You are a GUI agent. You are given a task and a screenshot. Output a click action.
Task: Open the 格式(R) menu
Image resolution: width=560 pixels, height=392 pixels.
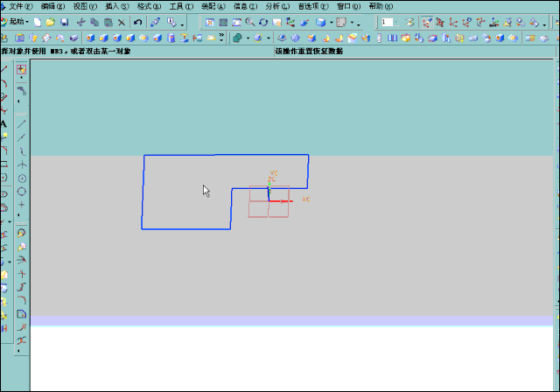click(x=150, y=6)
